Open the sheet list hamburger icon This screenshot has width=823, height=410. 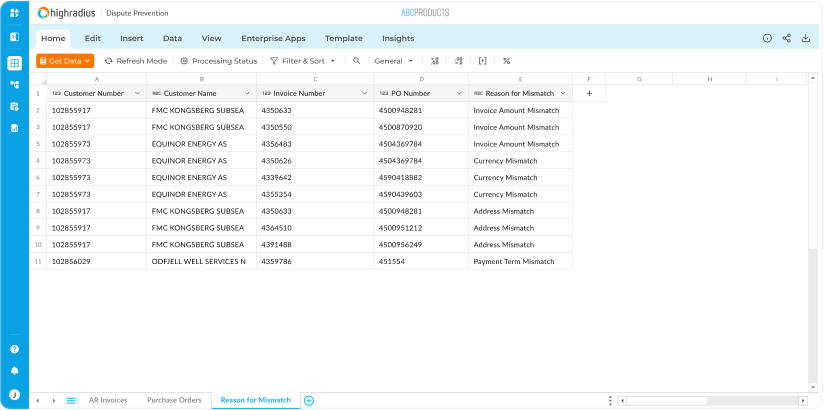click(71, 400)
